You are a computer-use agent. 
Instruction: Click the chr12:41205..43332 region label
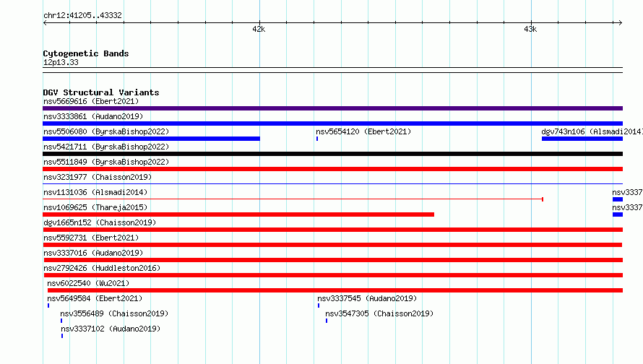82,15
